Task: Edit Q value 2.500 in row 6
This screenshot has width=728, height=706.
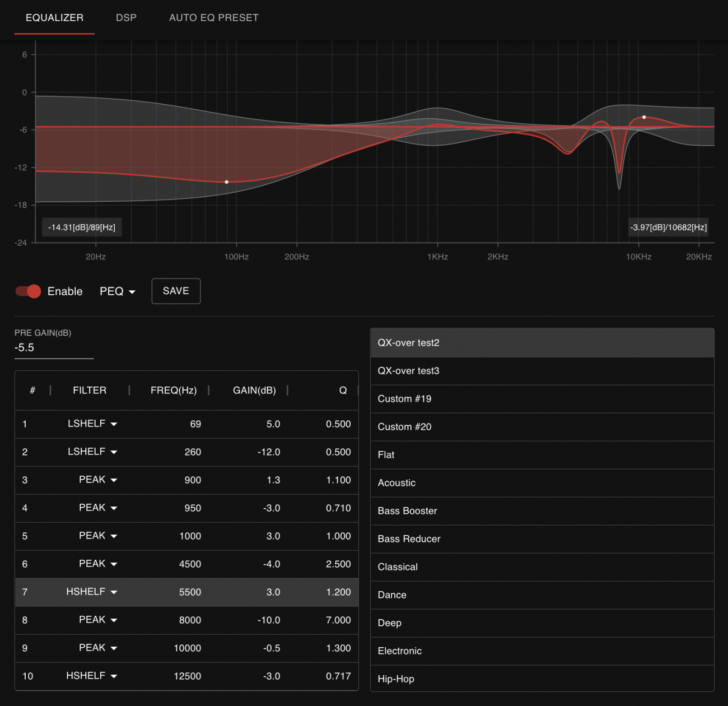Action: tap(338, 564)
